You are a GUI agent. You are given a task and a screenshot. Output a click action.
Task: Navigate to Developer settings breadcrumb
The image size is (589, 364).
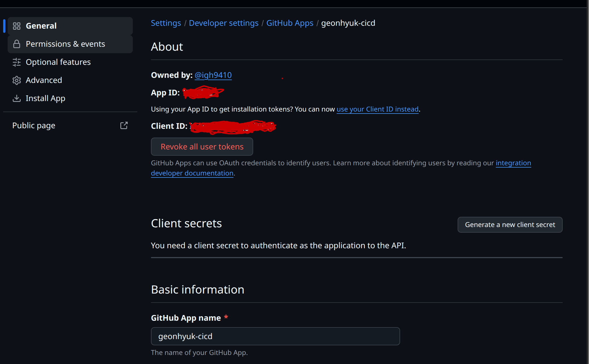pos(223,23)
